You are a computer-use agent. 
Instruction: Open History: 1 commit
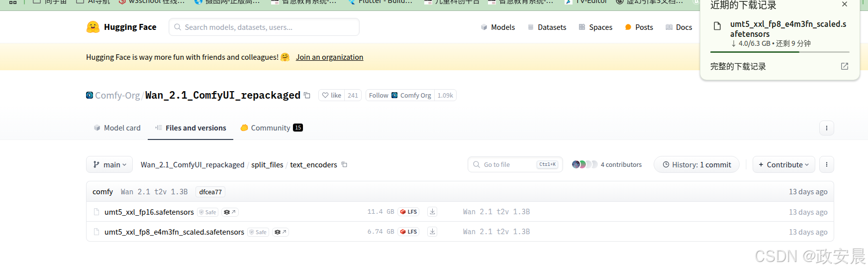point(696,164)
